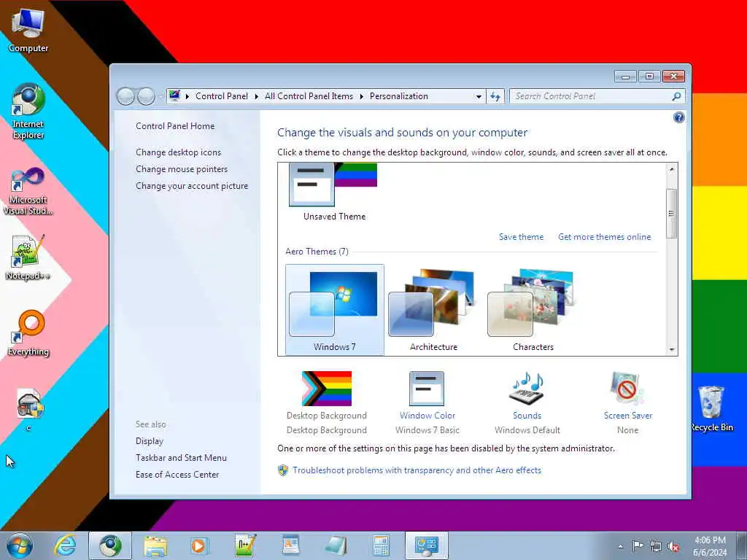The height and width of the screenshot is (560, 747).
Task: Click the Control Panel breadcrumb
Action: [x=222, y=96]
